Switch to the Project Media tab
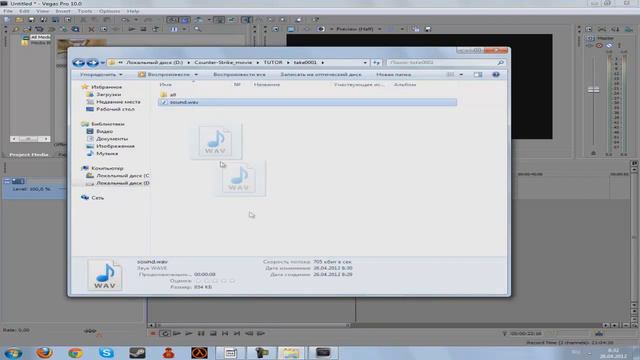This screenshot has width=640, height=360. [x=29, y=155]
